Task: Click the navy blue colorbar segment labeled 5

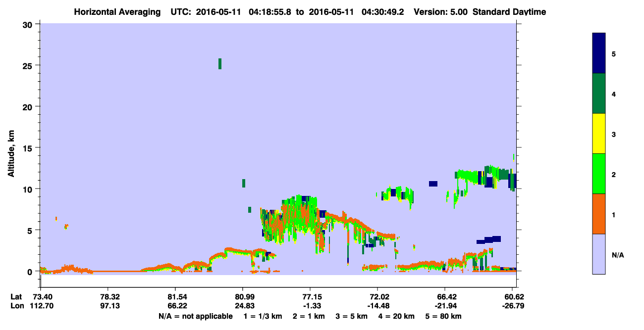Action: pos(598,53)
